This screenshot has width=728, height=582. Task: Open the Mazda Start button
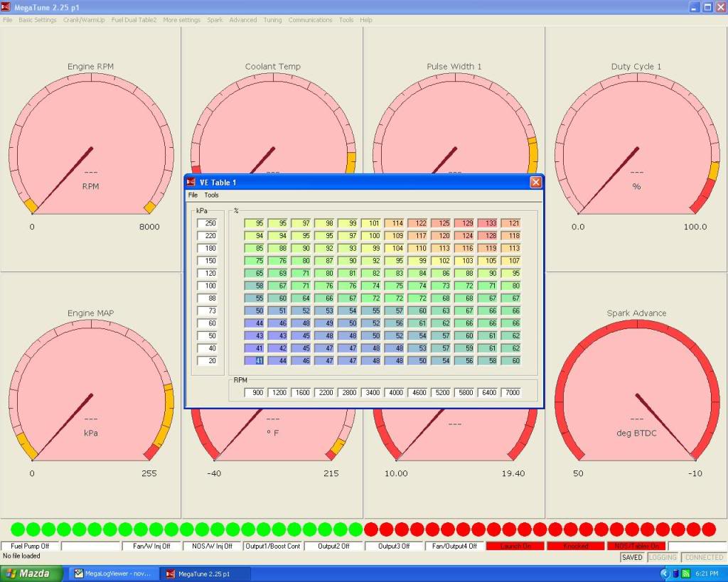[31, 573]
